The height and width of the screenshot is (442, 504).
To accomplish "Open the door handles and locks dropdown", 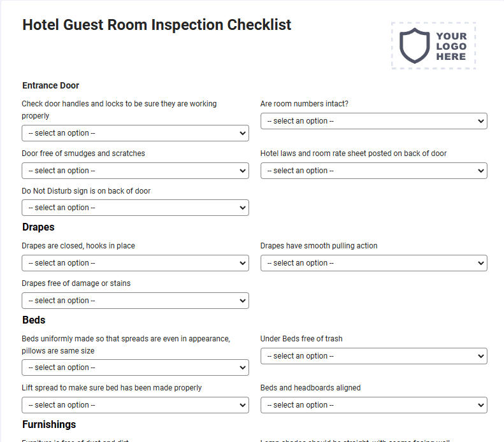I will coord(135,133).
